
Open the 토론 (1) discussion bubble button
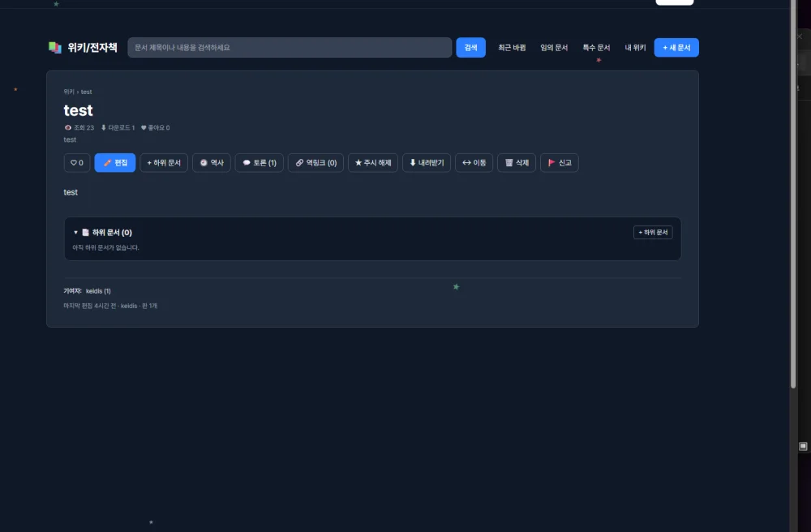pos(260,163)
